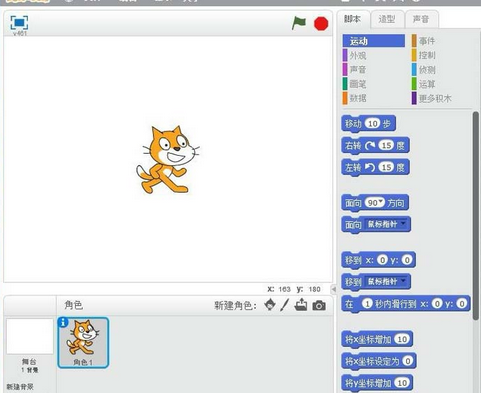
Task: Upload sprite from file icon
Action: tap(301, 305)
